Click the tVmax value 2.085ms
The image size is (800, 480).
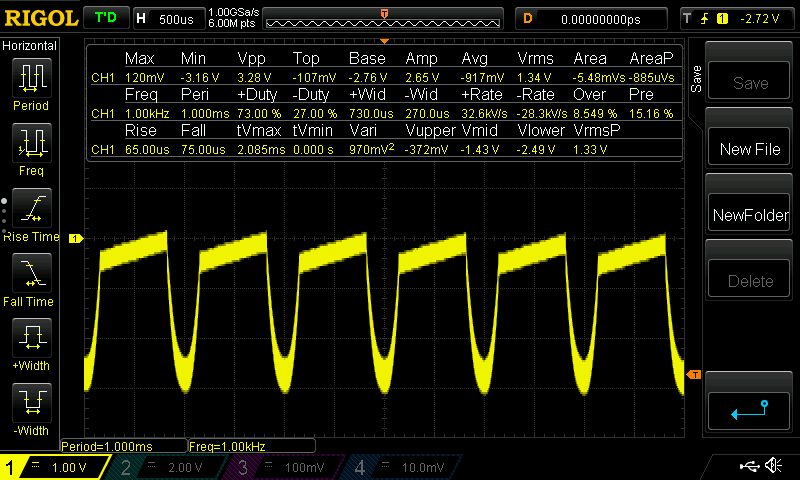[261, 149]
